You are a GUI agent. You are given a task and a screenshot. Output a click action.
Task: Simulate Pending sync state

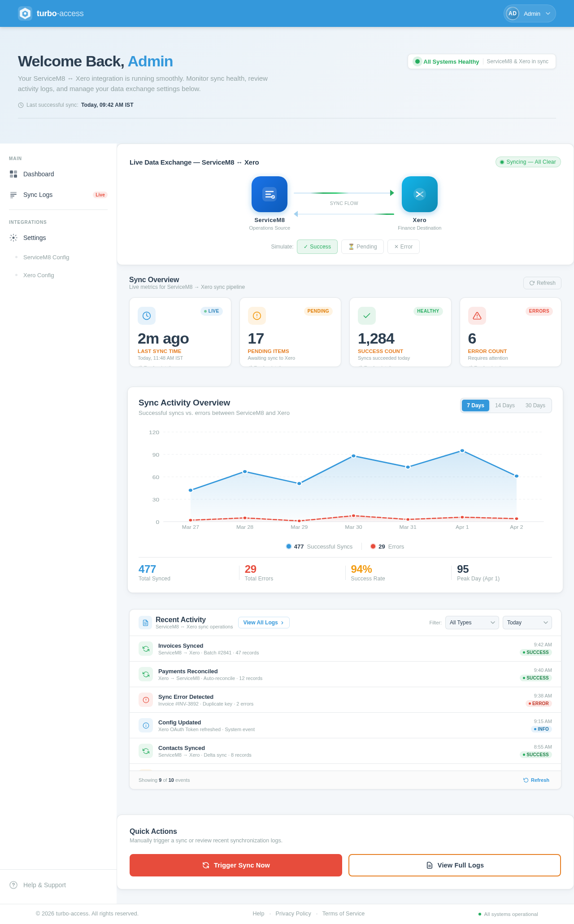(362, 247)
